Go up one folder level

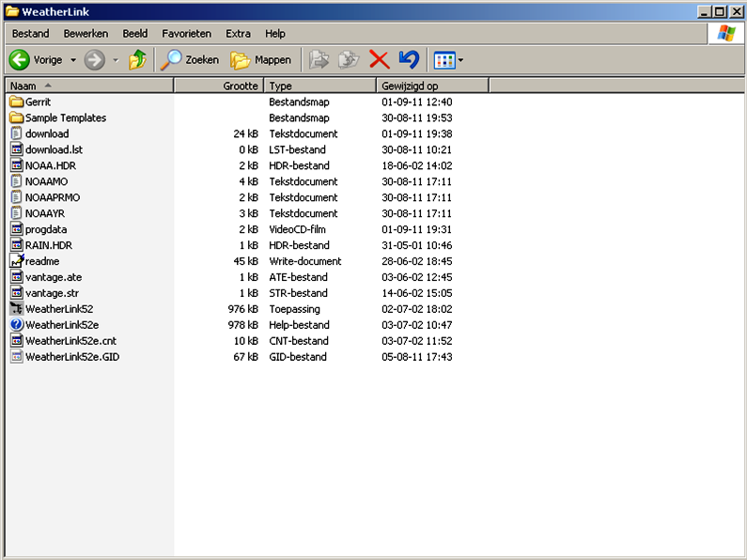138,60
